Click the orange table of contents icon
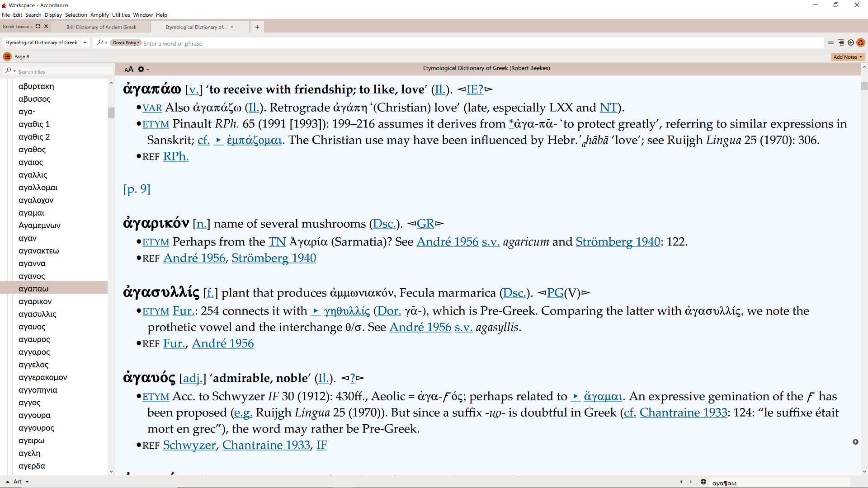 point(7,56)
